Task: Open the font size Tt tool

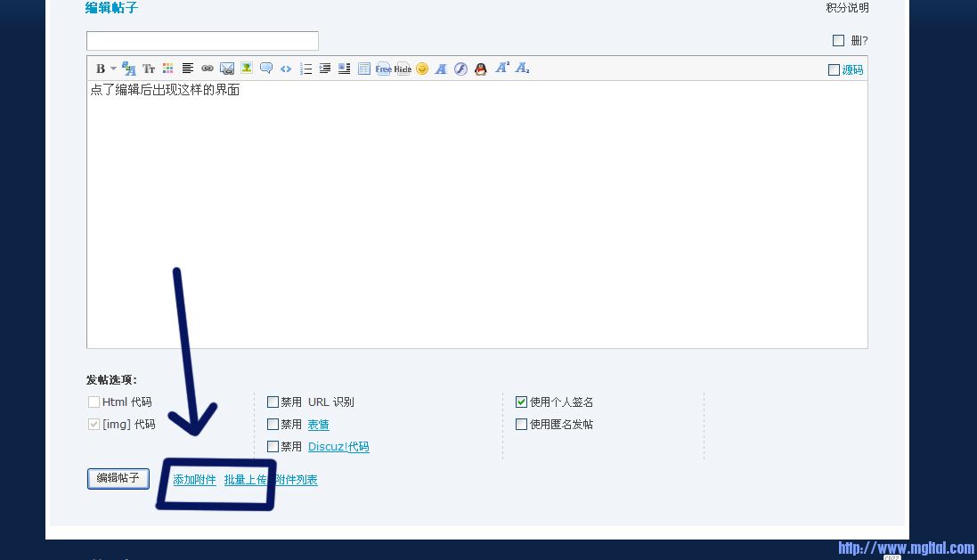Action: coord(149,69)
